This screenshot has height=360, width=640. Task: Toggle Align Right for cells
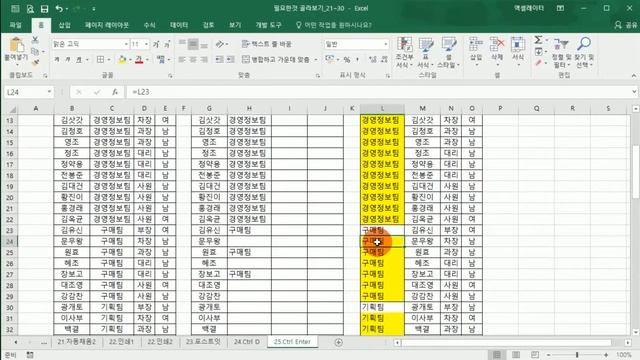click(204, 60)
